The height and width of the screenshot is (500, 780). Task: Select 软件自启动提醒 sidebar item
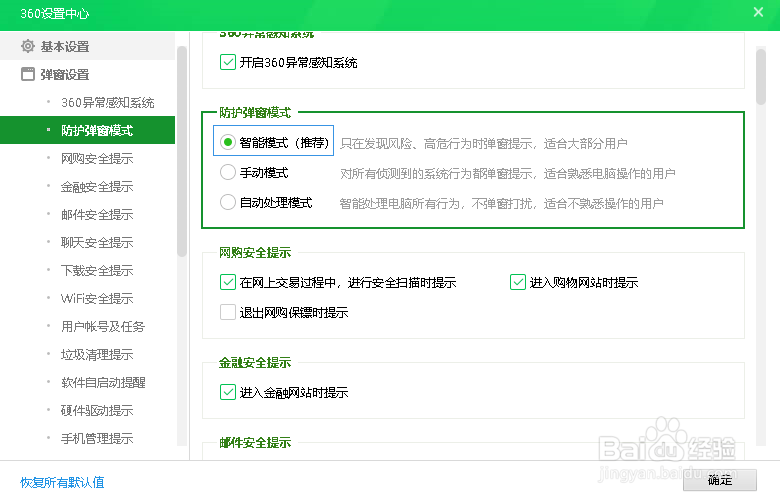tap(103, 383)
